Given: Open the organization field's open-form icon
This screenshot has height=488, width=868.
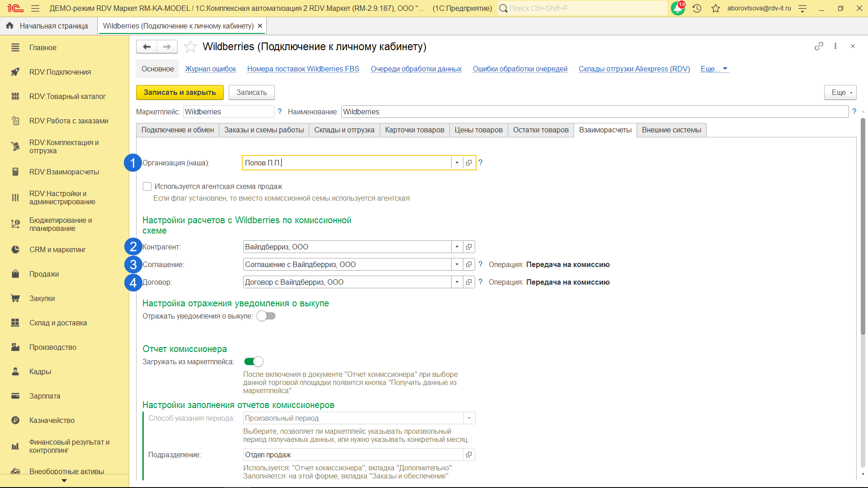Looking at the screenshot, I should (469, 163).
